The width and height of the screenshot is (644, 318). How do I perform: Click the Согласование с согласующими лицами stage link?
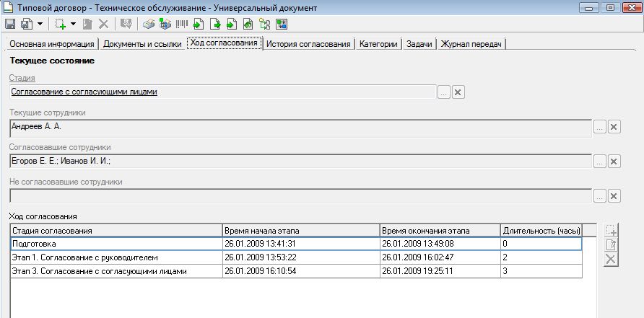84,92
